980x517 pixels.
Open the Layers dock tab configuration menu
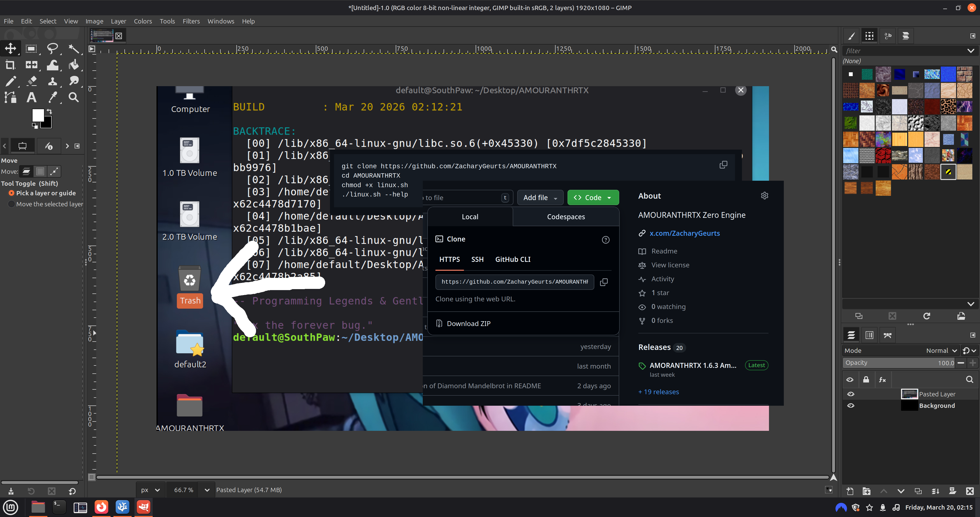pos(972,335)
